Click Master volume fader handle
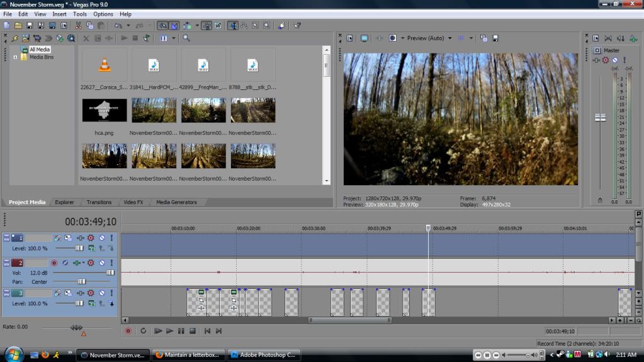Viewport: 644px width, 362px height. (600, 118)
